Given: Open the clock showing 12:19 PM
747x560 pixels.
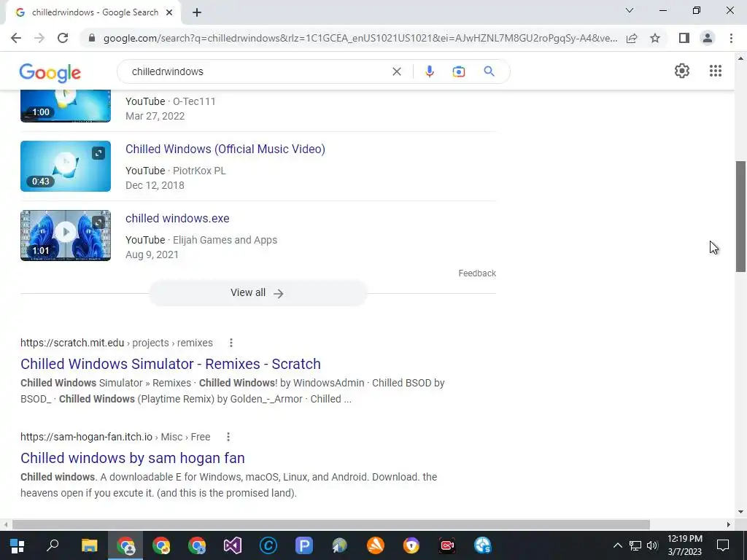Looking at the screenshot, I should click(684, 545).
